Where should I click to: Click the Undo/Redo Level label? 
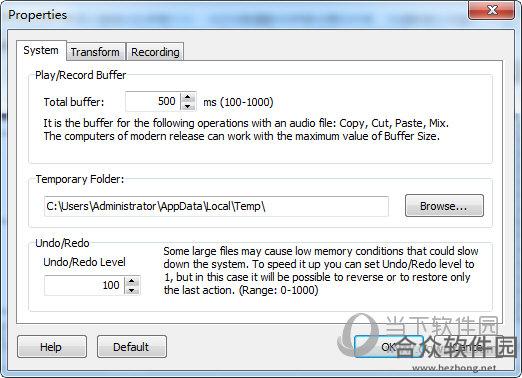click(x=84, y=262)
